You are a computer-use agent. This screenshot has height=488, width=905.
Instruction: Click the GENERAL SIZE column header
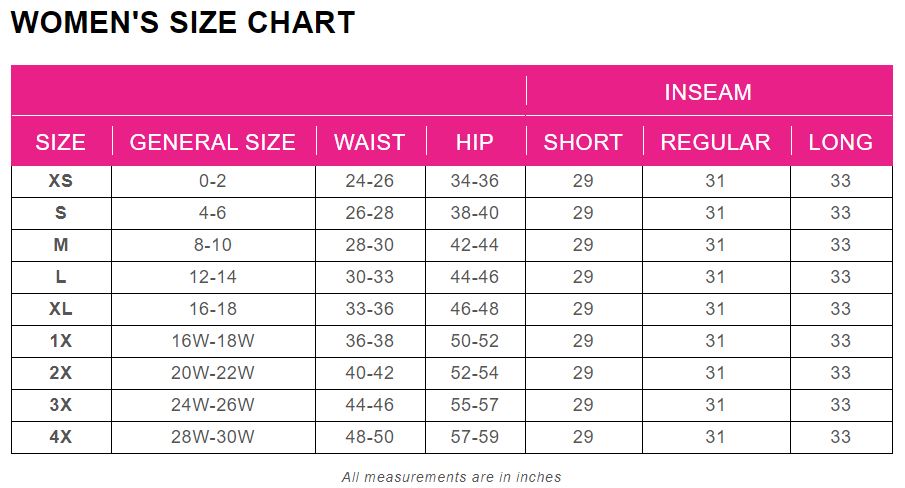[213, 142]
